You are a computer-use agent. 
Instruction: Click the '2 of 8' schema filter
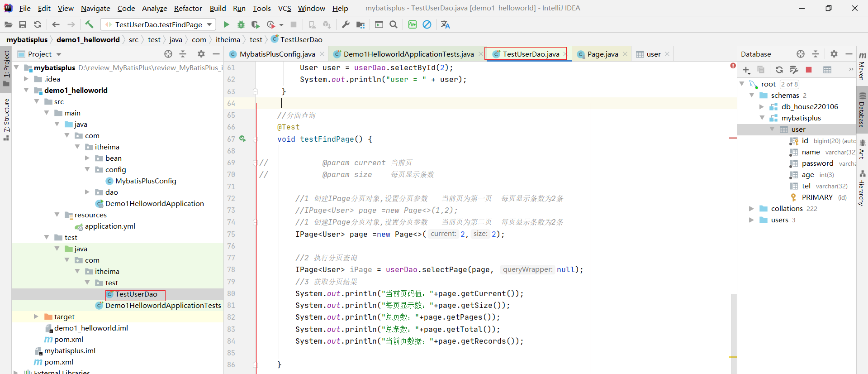(x=789, y=84)
